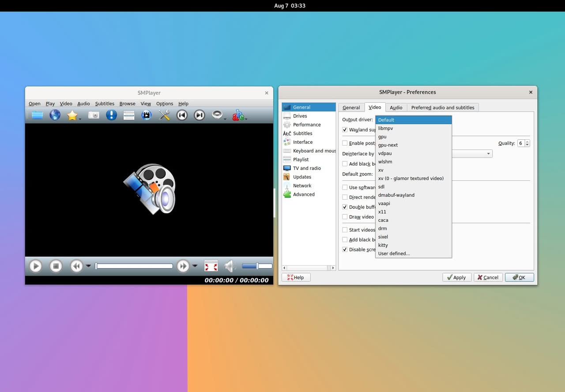Click the globe Open URL toolbar icon
The height and width of the screenshot is (392, 565).
point(55,116)
